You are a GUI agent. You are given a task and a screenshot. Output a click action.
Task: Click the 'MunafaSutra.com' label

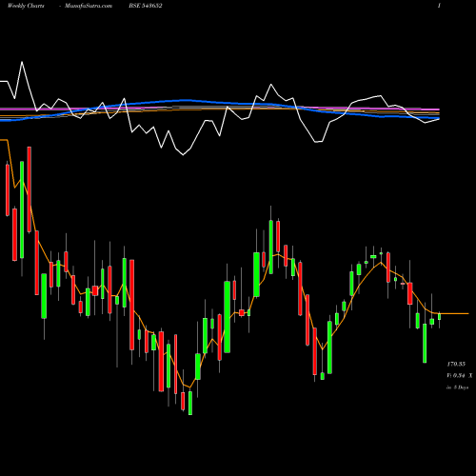click(89, 6)
